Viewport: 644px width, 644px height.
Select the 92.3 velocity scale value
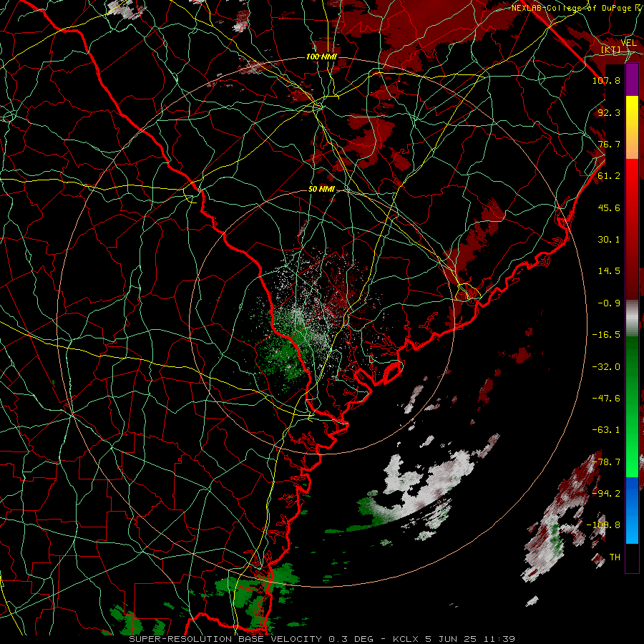click(x=609, y=112)
